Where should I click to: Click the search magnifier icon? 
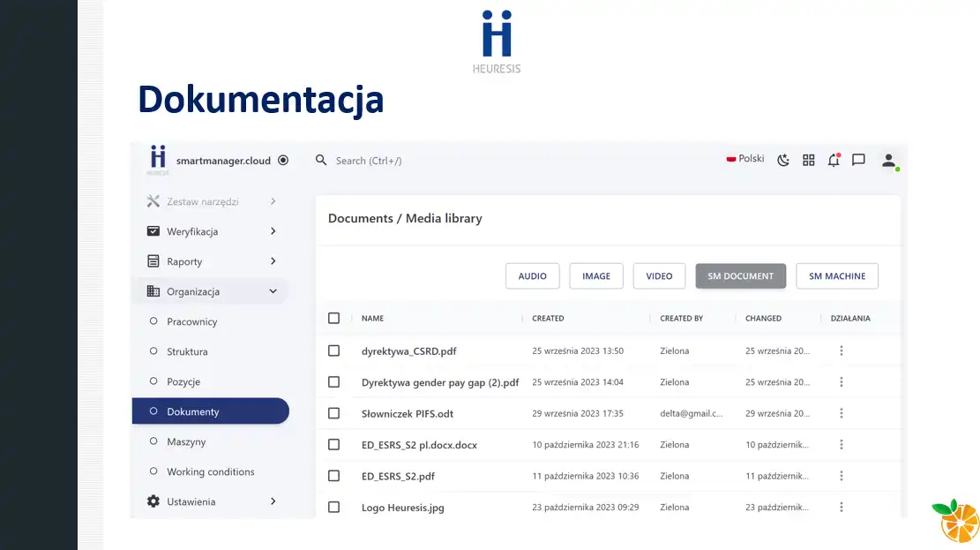tap(321, 160)
